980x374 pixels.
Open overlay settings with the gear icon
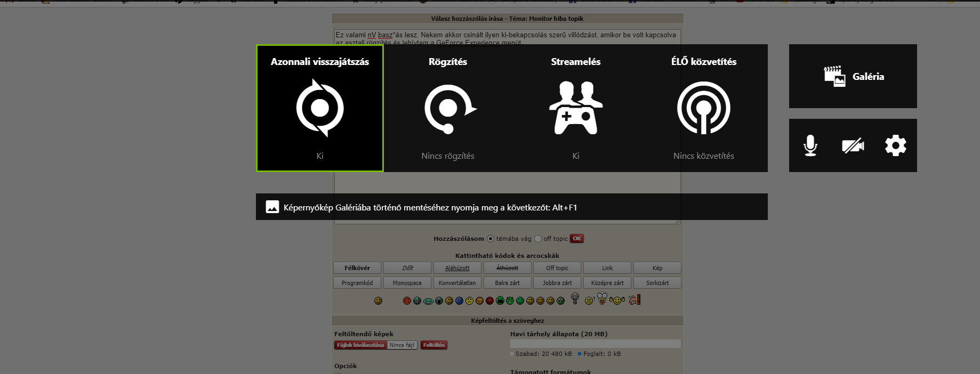point(896,145)
